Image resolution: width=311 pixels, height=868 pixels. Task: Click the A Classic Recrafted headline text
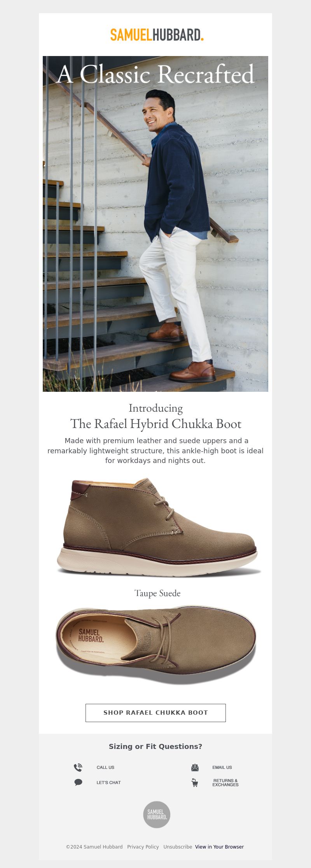click(x=155, y=74)
